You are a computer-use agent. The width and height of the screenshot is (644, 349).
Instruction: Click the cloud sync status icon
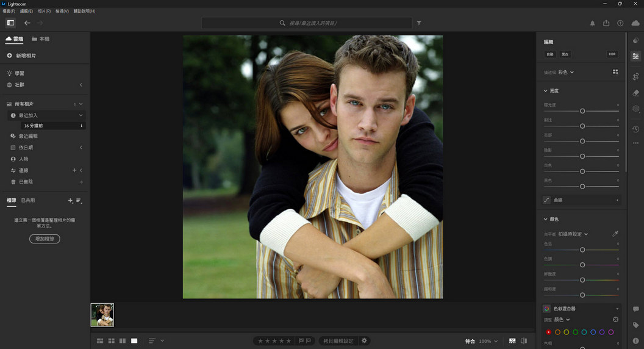pos(635,23)
